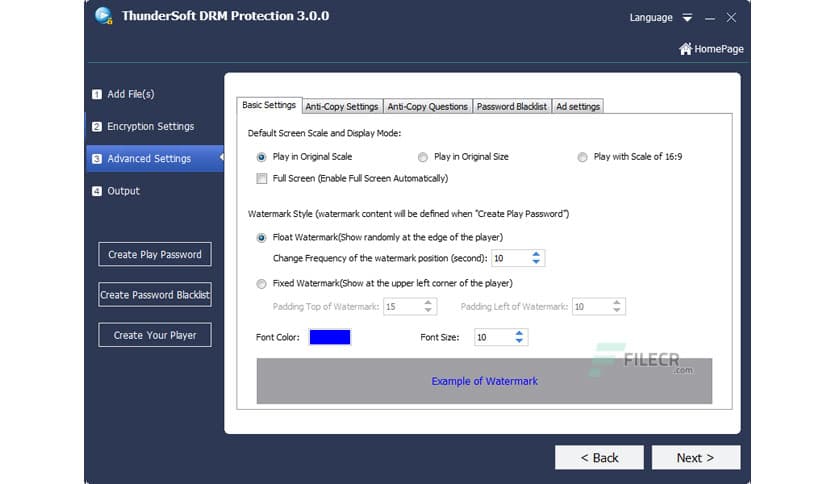This screenshot has height=484, width=836.
Task: Open the Language dropdown arrow
Action: pos(687,18)
